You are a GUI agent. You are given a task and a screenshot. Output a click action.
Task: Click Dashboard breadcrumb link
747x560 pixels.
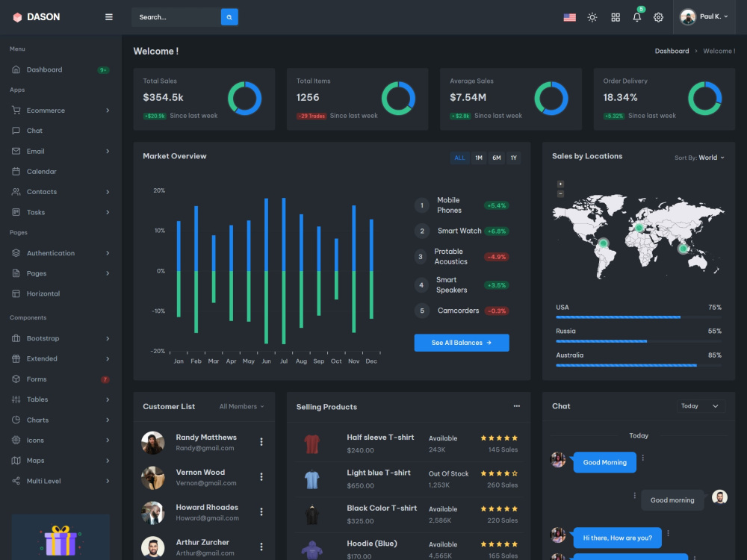tap(672, 51)
